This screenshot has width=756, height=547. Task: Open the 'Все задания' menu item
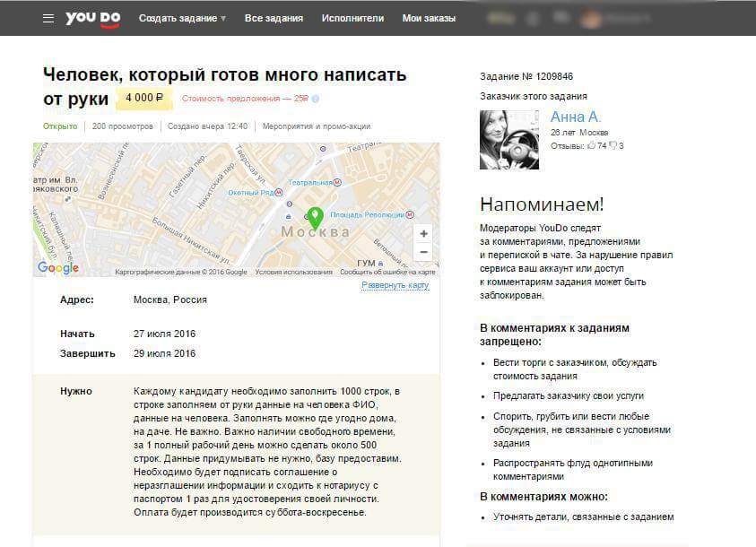pyautogui.click(x=274, y=18)
